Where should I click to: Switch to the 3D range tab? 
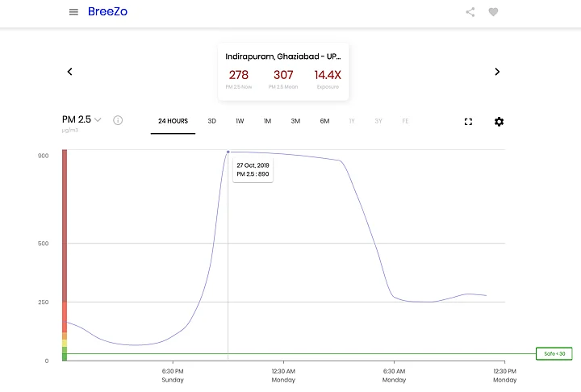pos(212,121)
